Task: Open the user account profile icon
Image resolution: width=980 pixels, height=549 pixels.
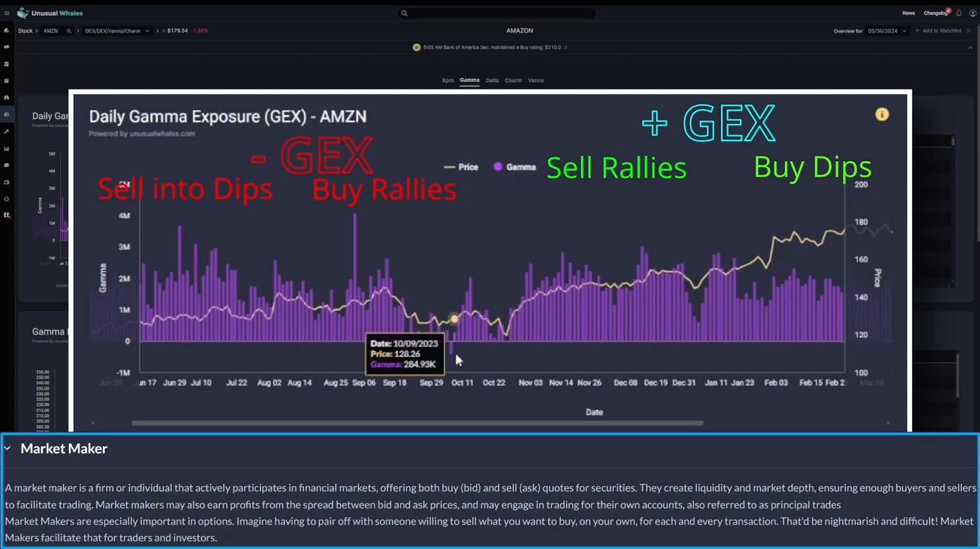Action: click(973, 13)
